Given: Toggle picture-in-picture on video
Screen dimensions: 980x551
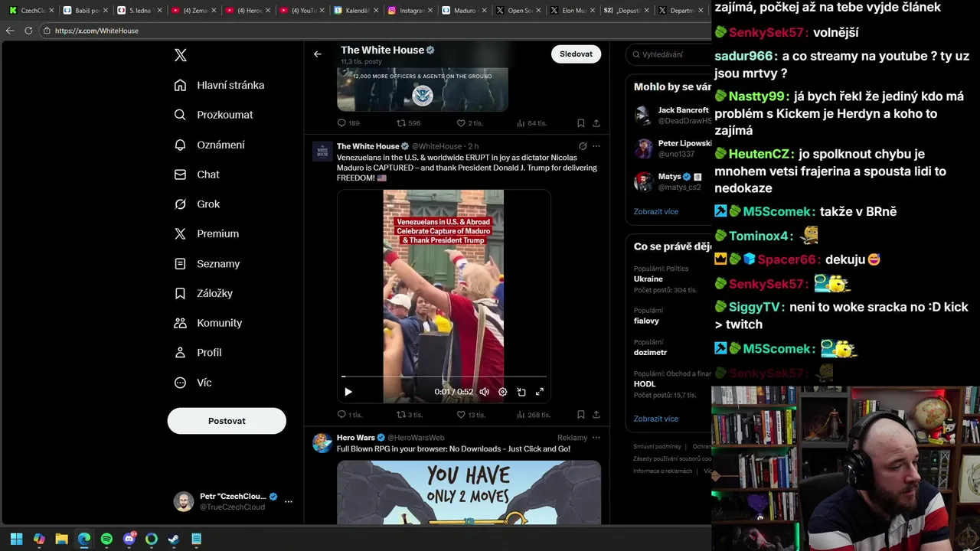Looking at the screenshot, I should coord(521,392).
